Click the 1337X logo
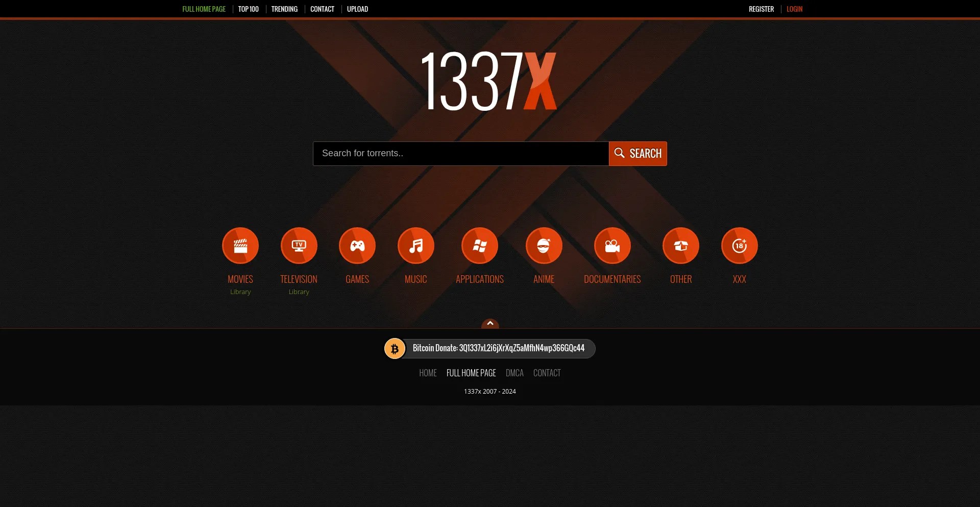 (489, 81)
